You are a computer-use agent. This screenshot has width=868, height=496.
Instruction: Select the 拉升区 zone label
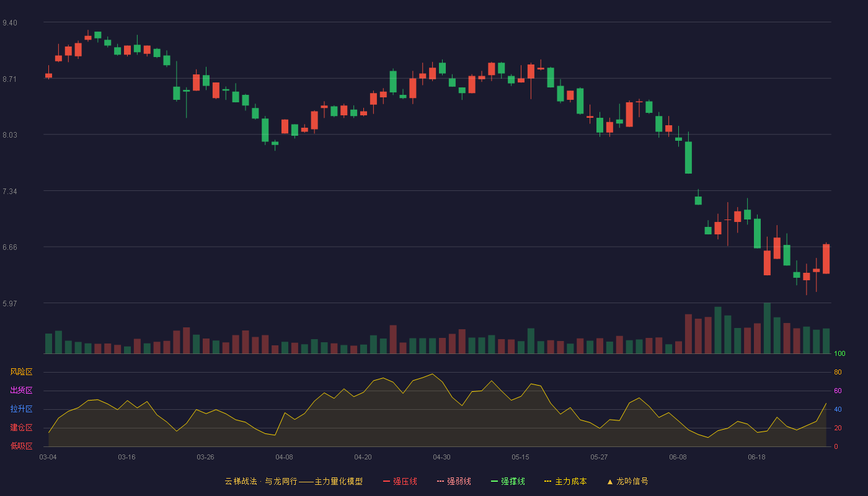point(21,409)
